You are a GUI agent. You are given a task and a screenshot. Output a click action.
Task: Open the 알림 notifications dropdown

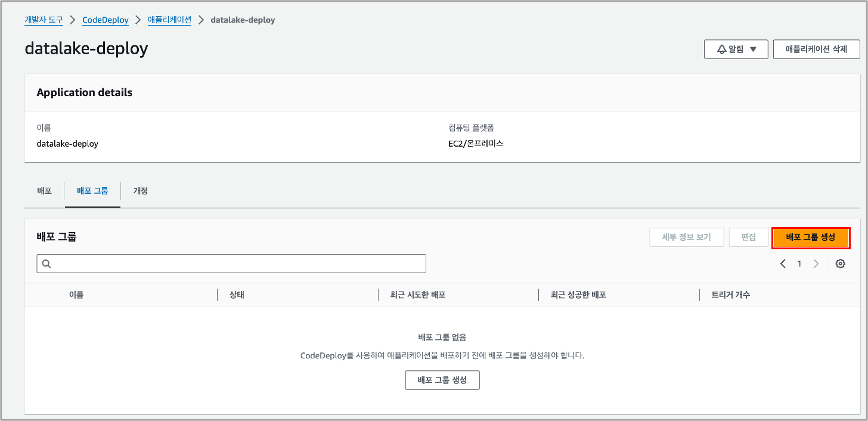click(x=736, y=49)
